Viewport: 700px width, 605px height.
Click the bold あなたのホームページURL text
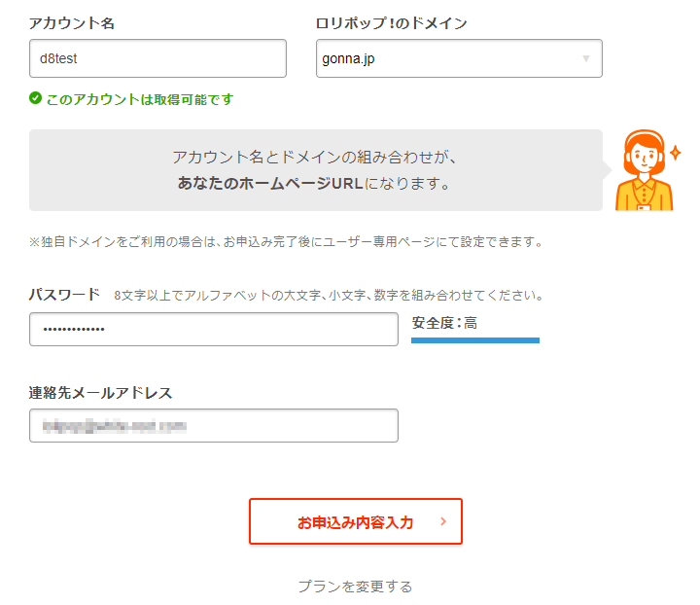[270, 183]
